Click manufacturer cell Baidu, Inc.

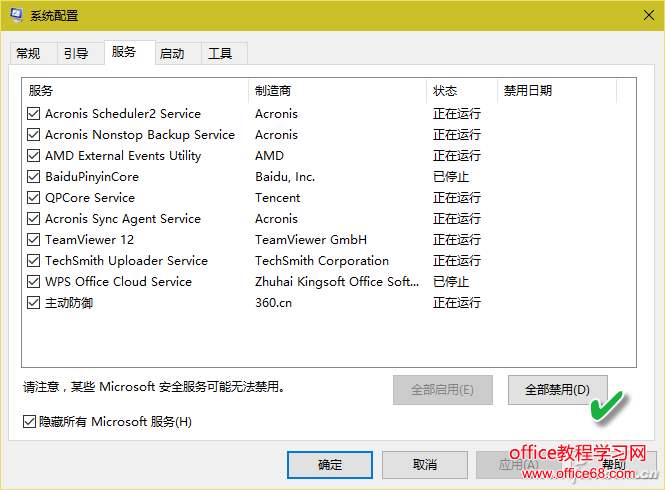(x=285, y=176)
